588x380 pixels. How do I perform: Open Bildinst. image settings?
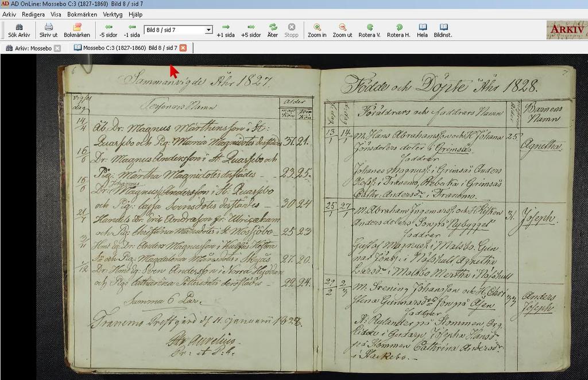click(x=443, y=30)
